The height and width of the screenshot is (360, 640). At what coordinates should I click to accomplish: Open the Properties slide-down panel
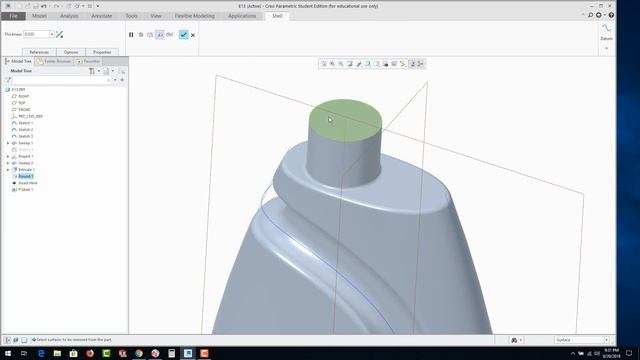[x=102, y=52]
